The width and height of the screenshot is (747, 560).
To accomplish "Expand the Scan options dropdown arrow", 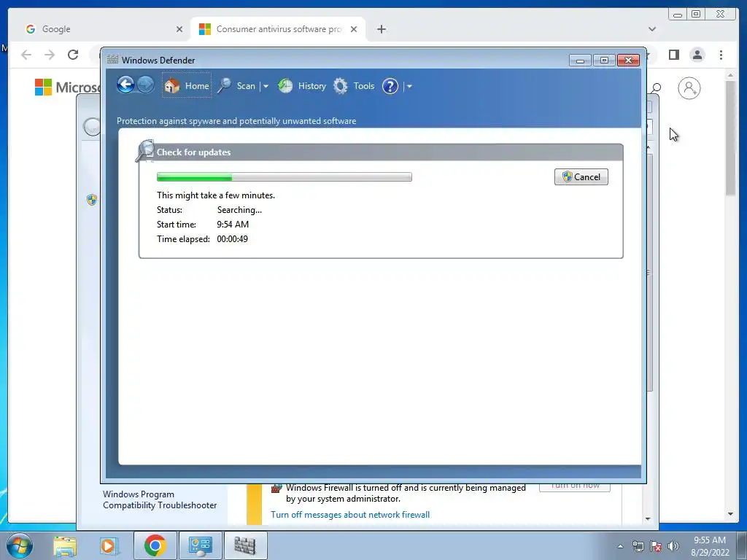I will coord(266,86).
